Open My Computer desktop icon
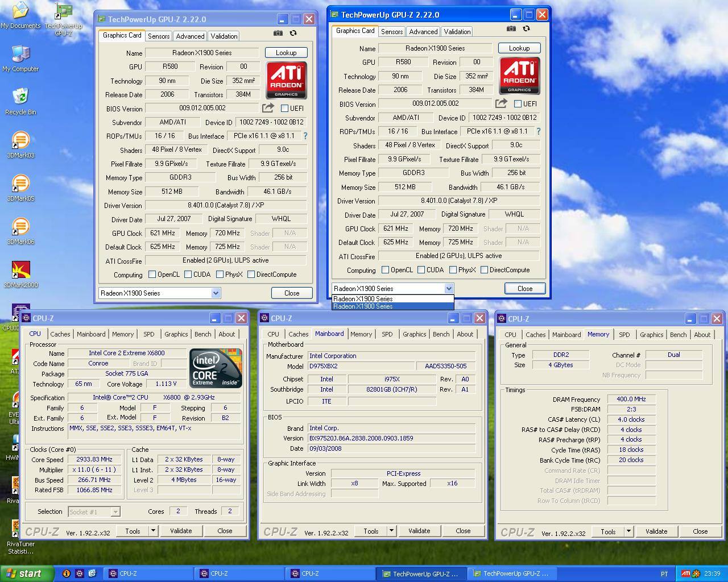Screen dimensions: 728x582 (20, 59)
